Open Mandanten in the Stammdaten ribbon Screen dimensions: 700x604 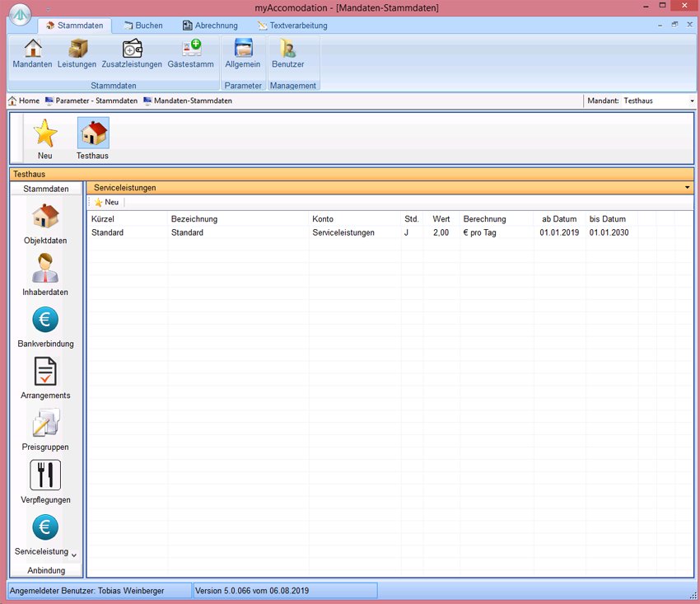[x=32, y=54]
